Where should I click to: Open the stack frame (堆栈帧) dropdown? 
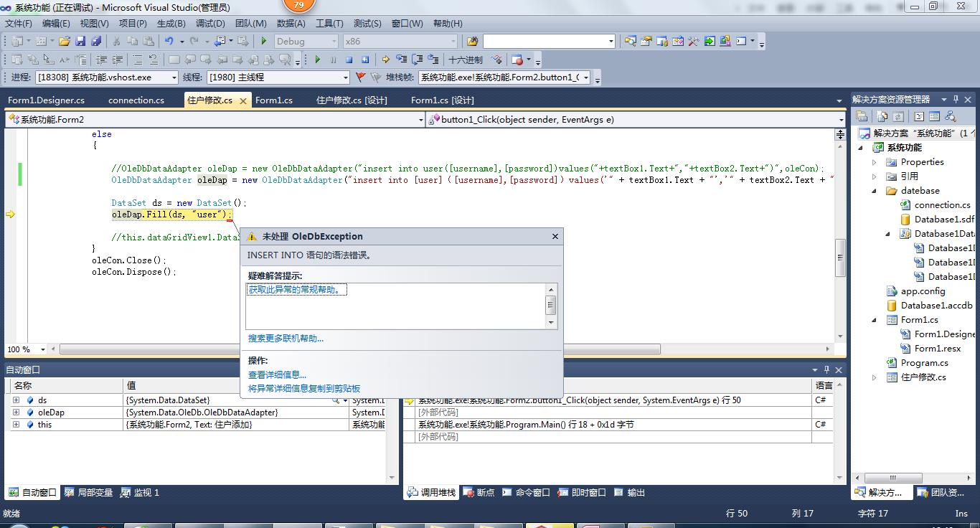(x=586, y=77)
